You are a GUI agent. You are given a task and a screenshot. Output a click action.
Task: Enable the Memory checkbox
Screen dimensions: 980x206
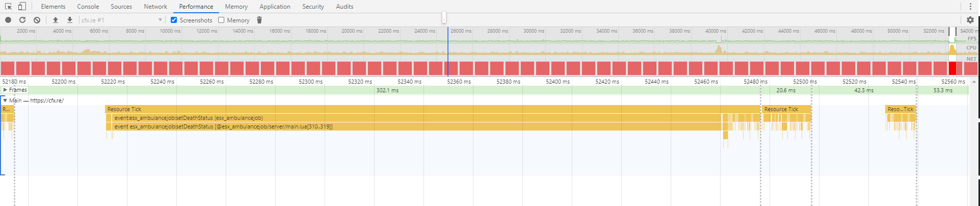(221, 20)
